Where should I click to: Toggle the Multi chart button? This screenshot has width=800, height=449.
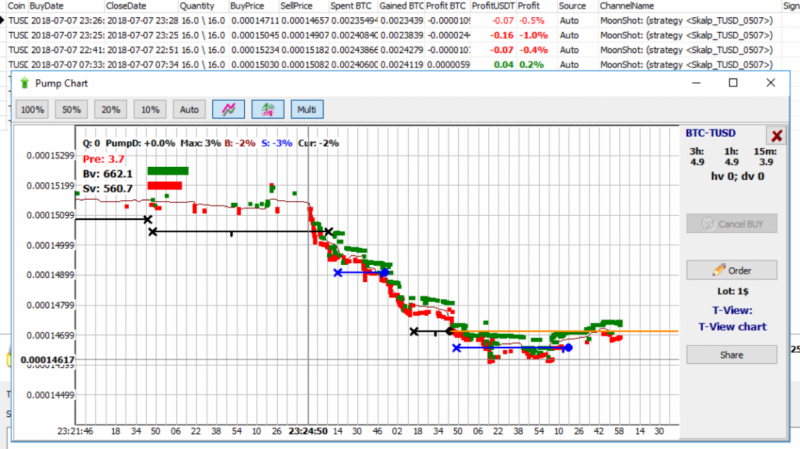tap(307, 110)
